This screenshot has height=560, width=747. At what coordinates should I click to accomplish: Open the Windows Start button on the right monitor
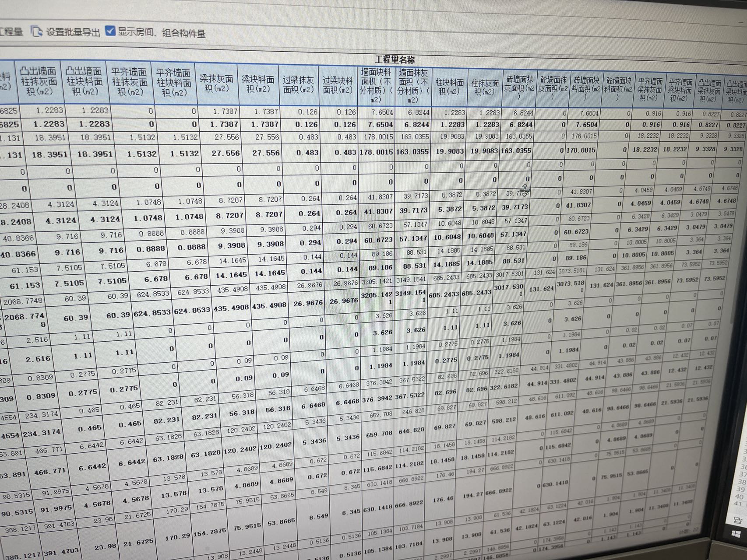(x=736, y=535)
